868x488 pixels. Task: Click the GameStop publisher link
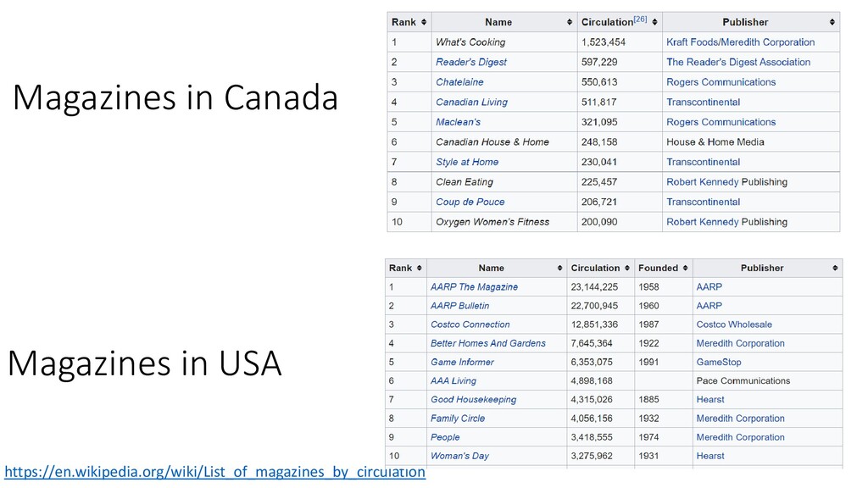point(719,362)
